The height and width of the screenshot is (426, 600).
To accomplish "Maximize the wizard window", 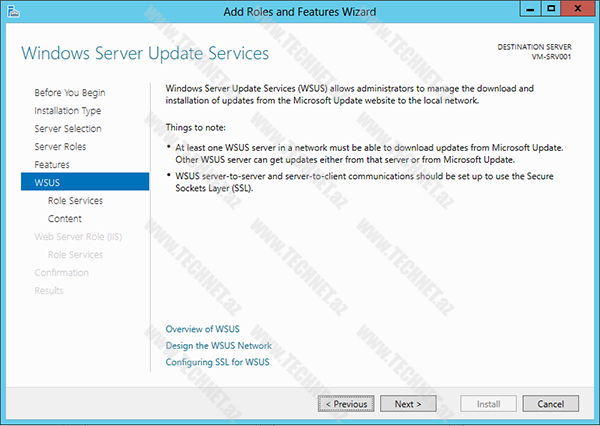I will click(551, 8).
